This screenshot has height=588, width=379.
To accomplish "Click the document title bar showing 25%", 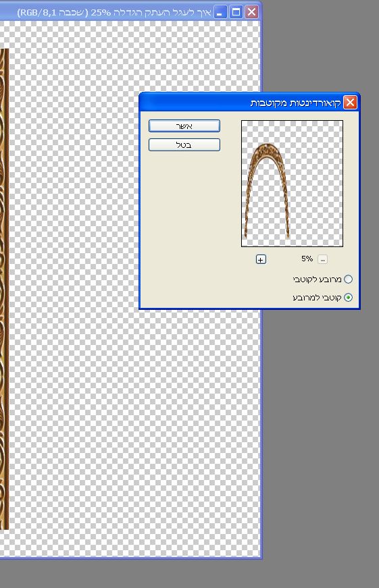I will point(113,12).
